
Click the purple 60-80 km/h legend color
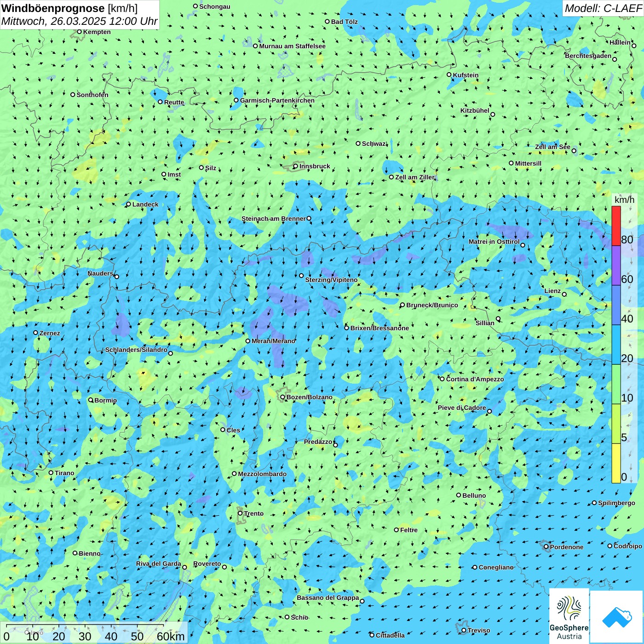click(616, 265)
